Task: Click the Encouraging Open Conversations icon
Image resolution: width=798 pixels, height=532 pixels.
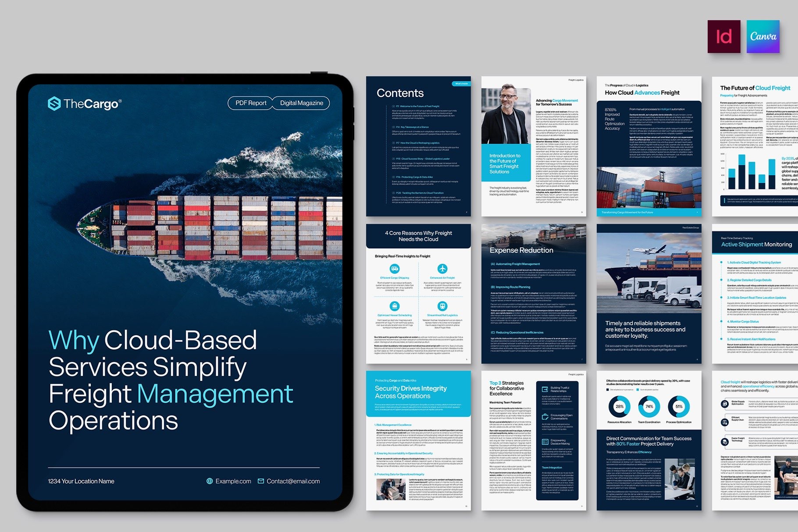Action: click(x=545, y=416)
